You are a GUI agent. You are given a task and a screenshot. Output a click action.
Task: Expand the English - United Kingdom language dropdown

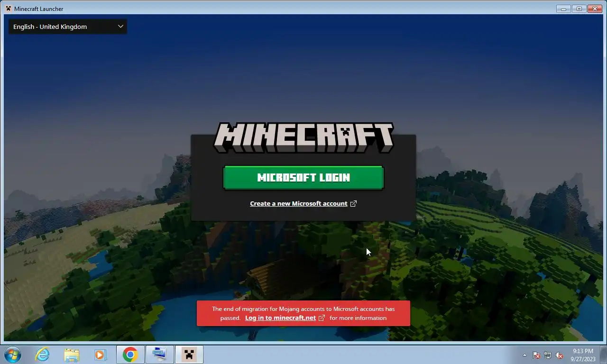pyautogui.click(x=67, y=27)
